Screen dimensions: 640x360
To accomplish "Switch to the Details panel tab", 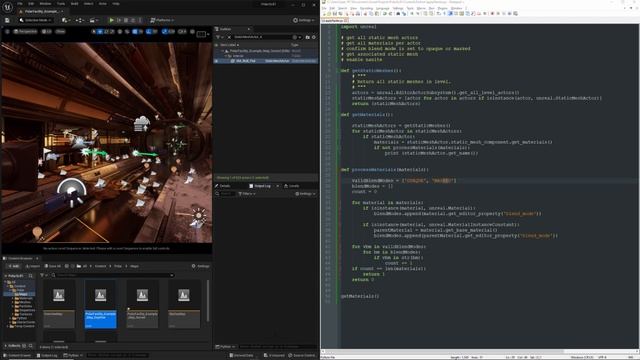I will 223,186.
